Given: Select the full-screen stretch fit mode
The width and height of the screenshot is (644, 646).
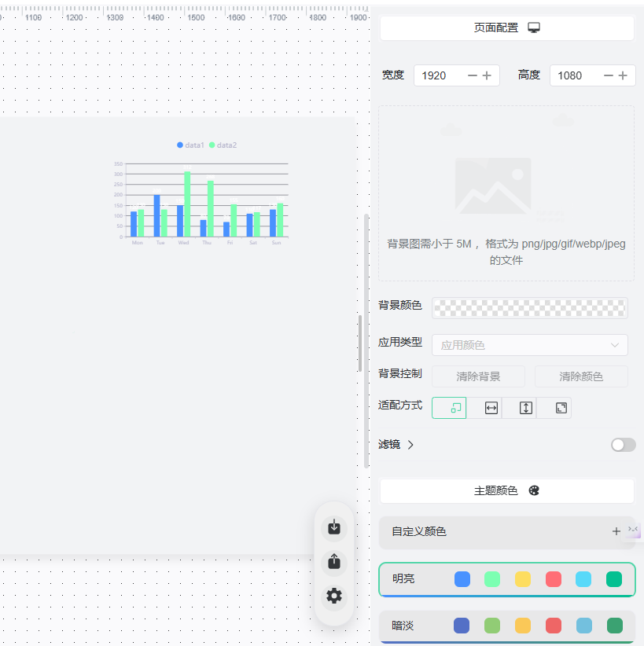Looking at the screenshot, I should 561,408.
